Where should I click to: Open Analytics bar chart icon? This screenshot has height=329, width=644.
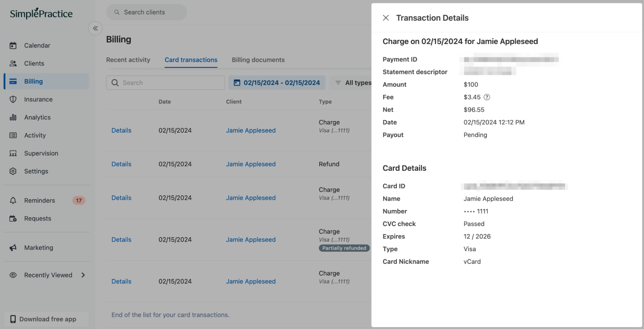pos(13,117)
